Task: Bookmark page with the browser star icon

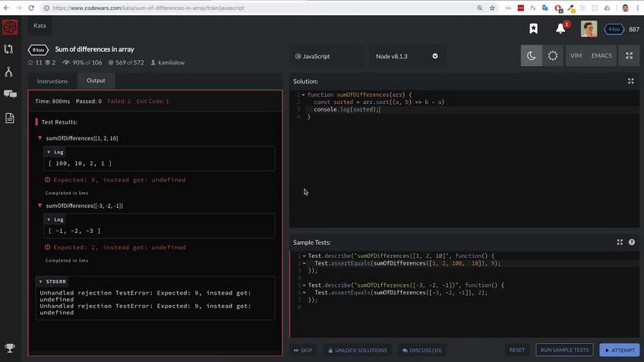Action: pyautogui.click(x=492, y=8)
